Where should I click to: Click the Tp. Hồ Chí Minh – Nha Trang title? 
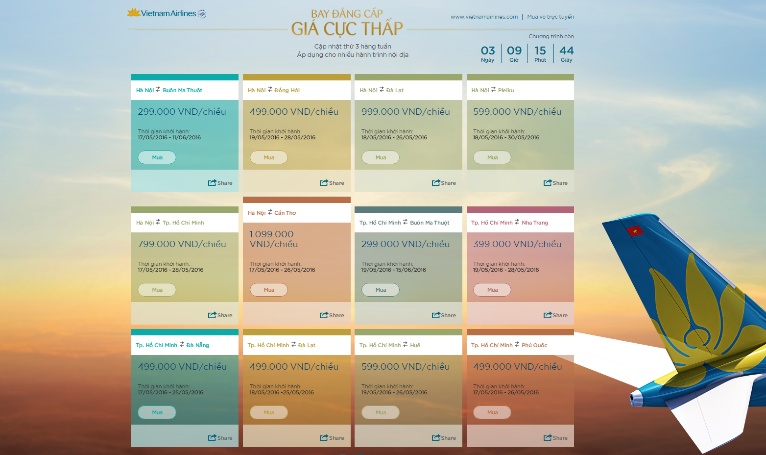510,222
